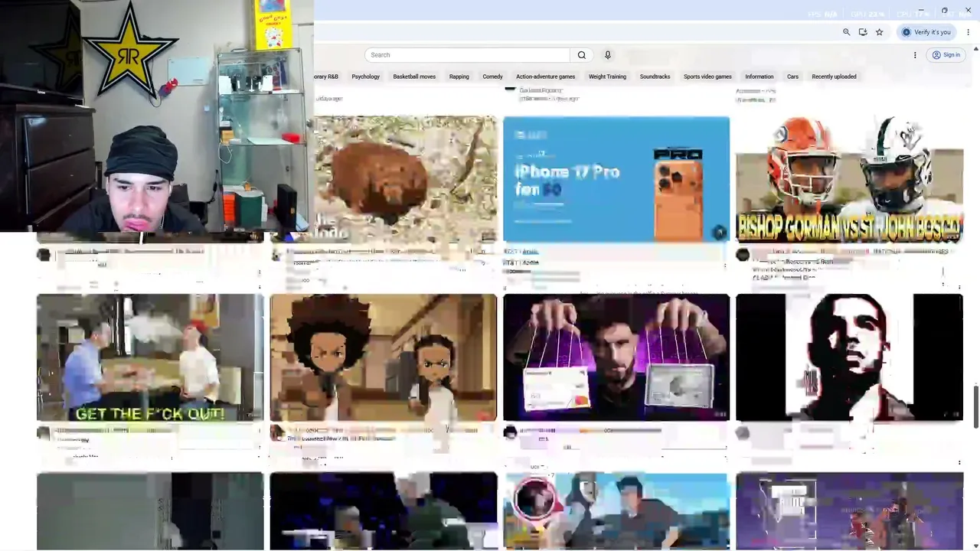Open the credit cards video thumbnail
Screen dimensions: 980x551
tap(616, 357)
